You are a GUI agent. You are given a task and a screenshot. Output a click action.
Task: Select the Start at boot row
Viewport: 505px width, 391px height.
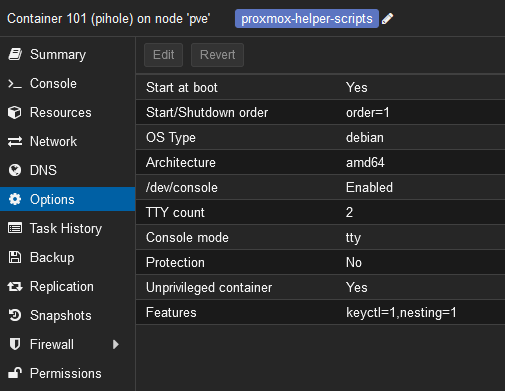point(321,87)
